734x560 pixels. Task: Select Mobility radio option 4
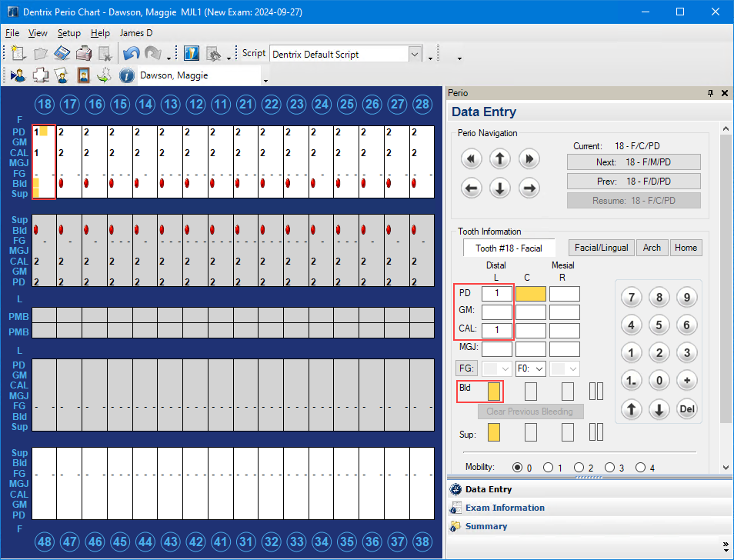click(640, 468)
